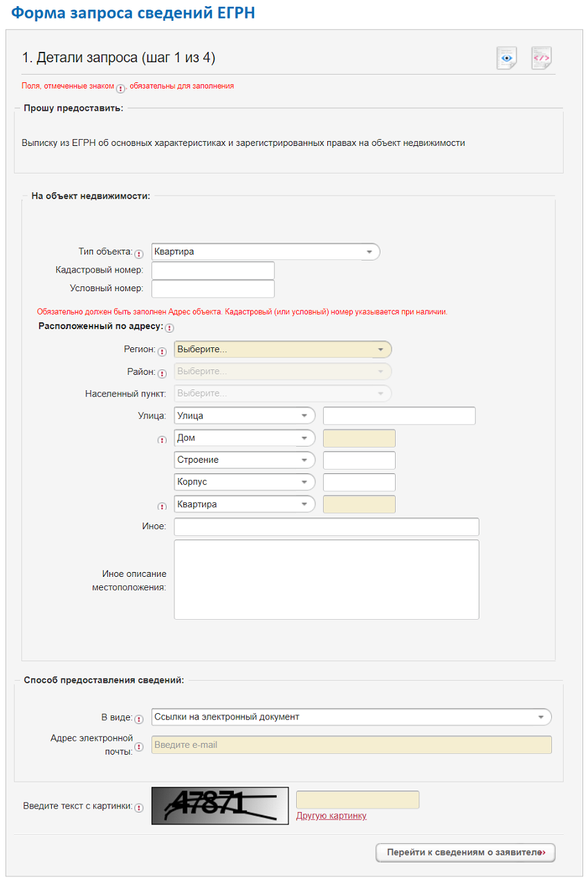The image size is (588, 884).
Task: Focus the e-mail address input field
Action: (351, 745)
